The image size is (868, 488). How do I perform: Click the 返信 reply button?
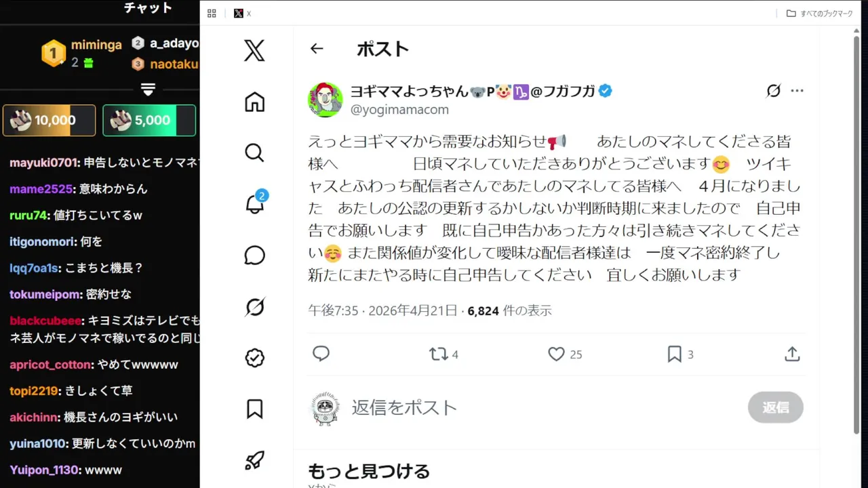pos(775,407)
